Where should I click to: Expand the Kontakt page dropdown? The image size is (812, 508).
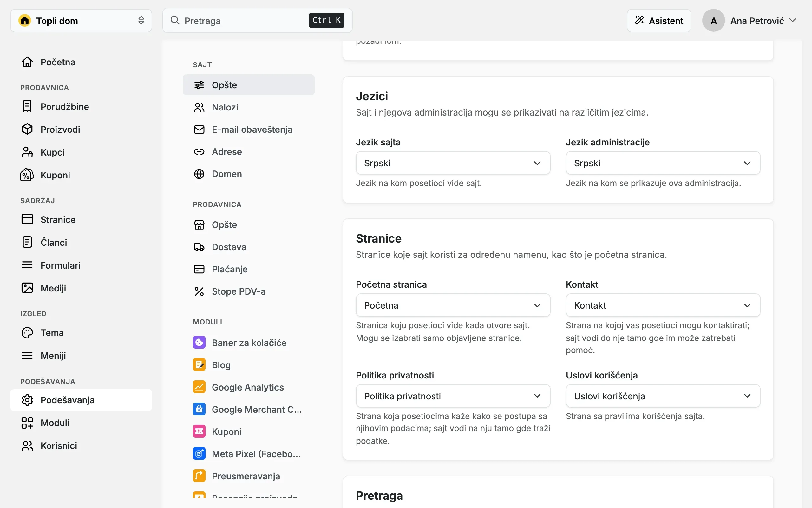(x=663, y=305)
